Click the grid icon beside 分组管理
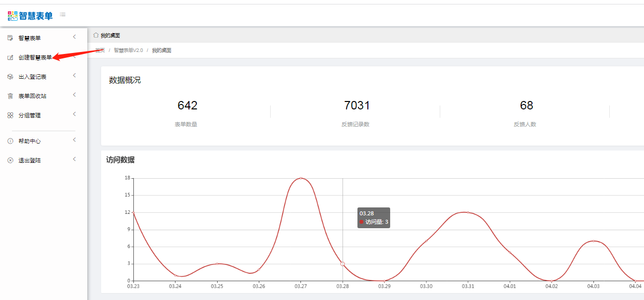The width and height of the screenshot is (644, 300). pyautogui.click(x=10, y=115)
